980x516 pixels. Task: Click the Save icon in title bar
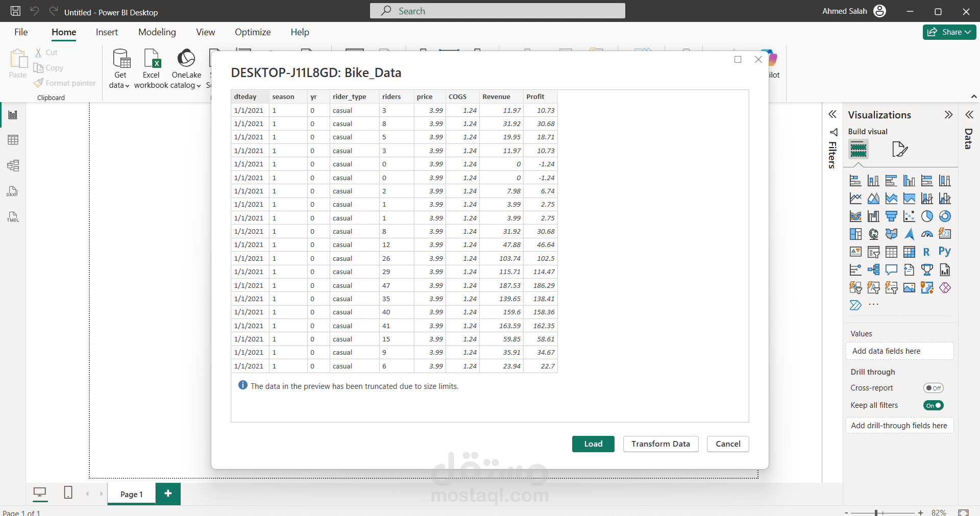(16, 11)
